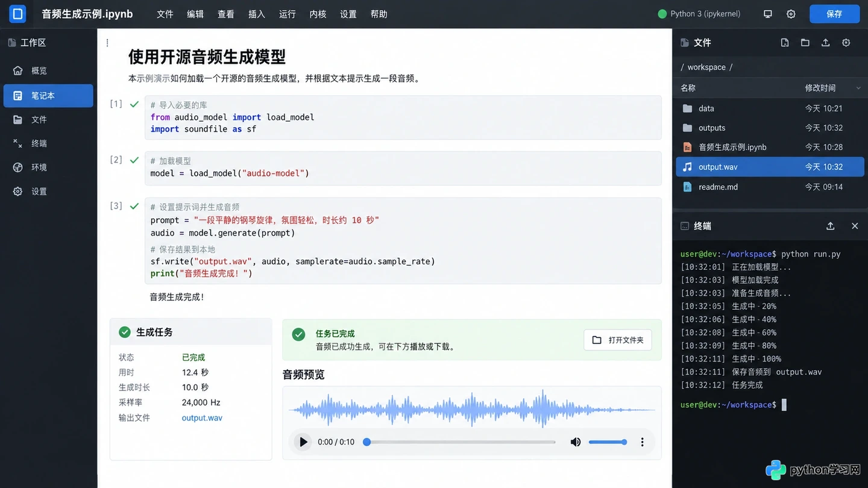The height and width of the screenshot is (488, 868).
Task: Click the workspace breadcrumb path
Action: tap(706, 67)
